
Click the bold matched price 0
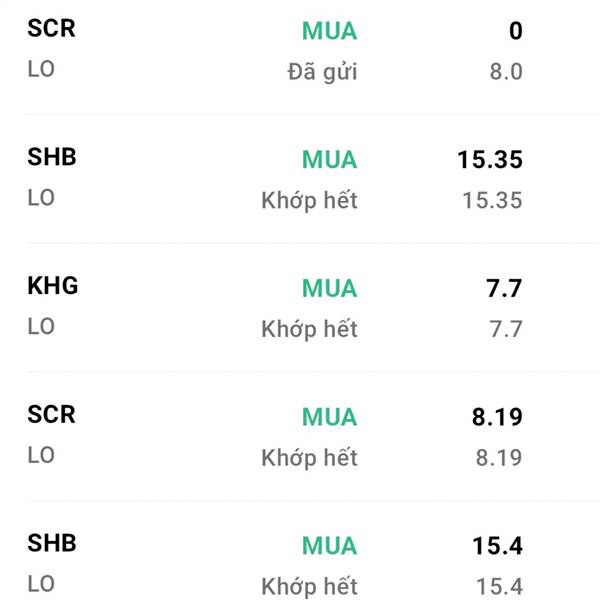[515, 31]
